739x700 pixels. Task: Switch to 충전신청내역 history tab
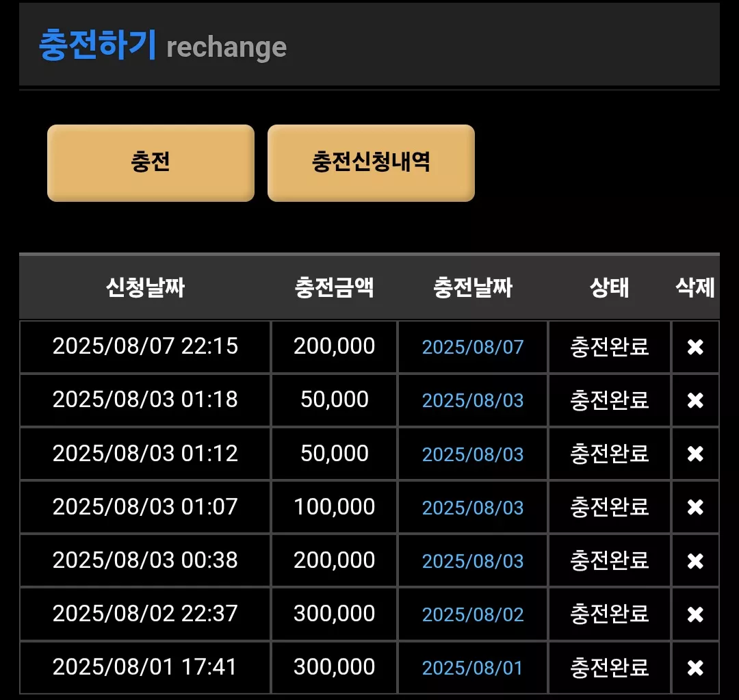tap(371, 163)
